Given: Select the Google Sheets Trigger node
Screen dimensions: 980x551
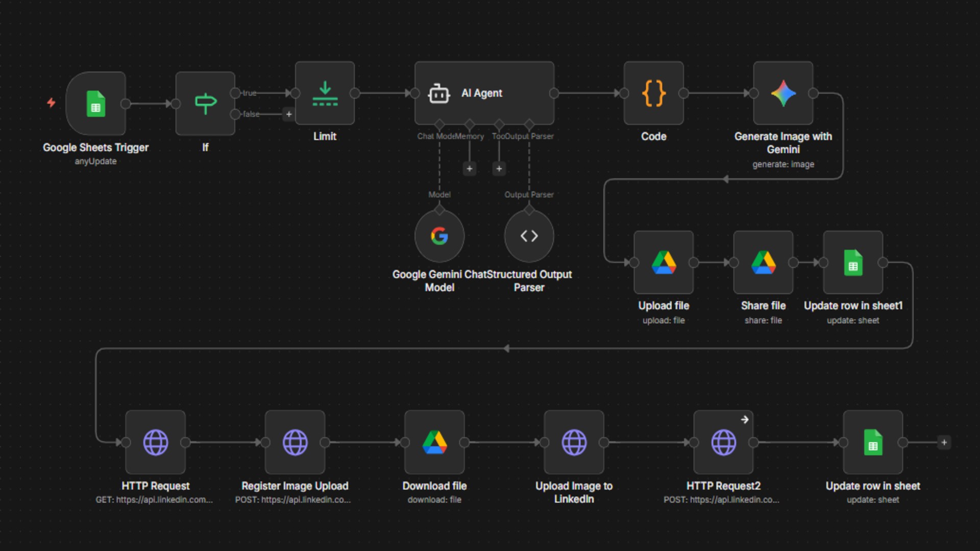Looking at the screenshot, I should [96, 104].
